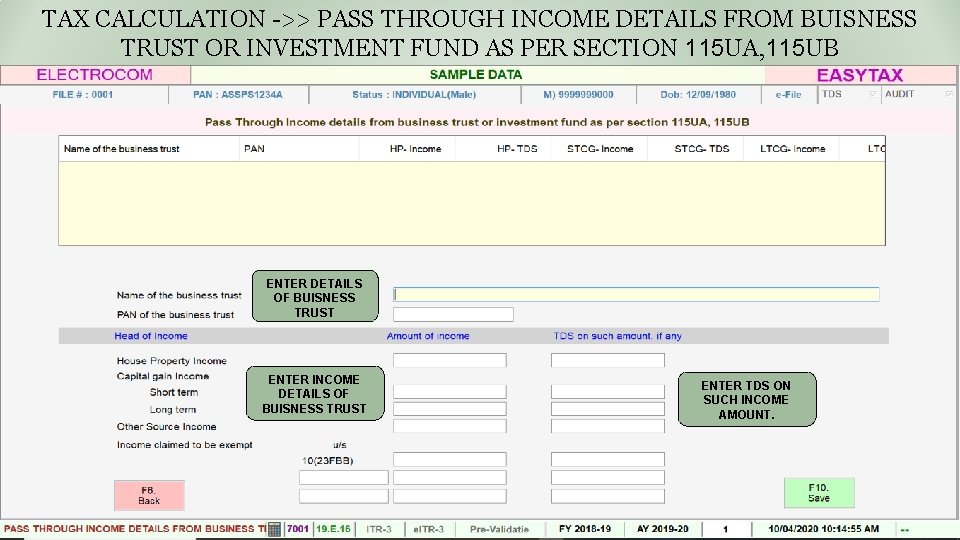Screen dimensions: 960x540
Task: Click the EASYTAX header label
Action: tap(860, 75)
